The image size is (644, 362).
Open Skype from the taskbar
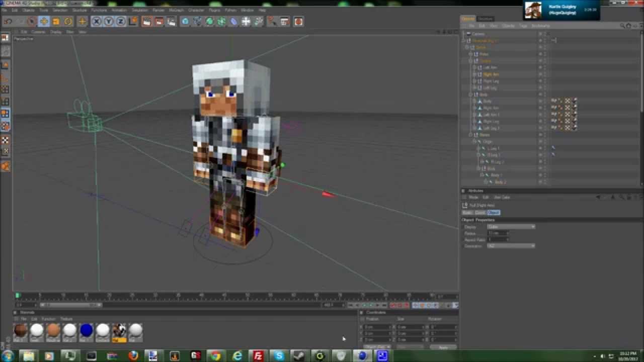[x=279, y=356]
